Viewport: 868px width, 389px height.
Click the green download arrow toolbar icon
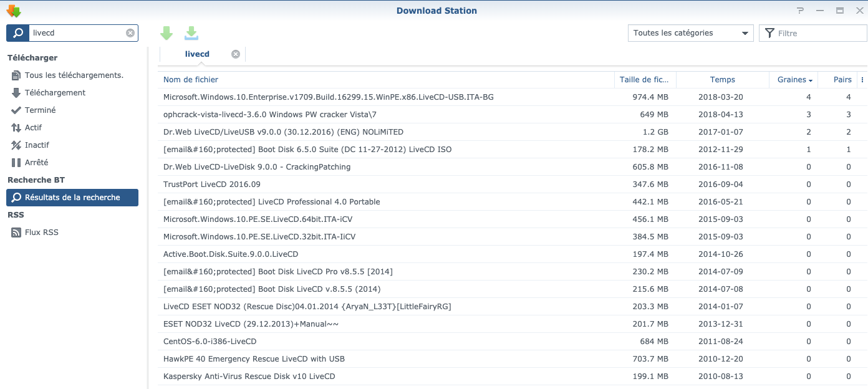(x=166, y=34)
